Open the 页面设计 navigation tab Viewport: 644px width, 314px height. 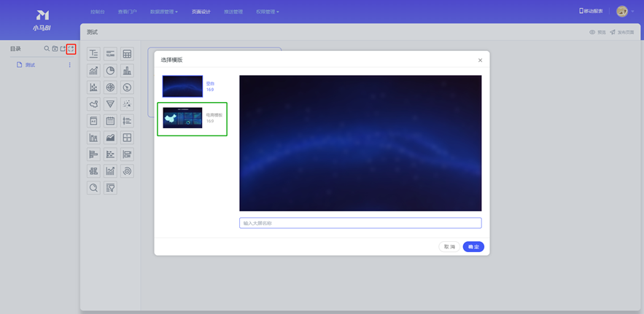201,12
